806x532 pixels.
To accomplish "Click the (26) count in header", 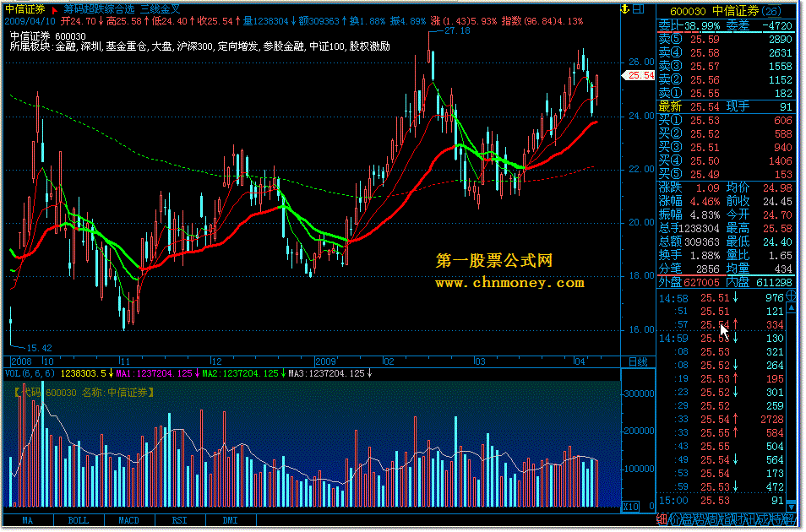I will coord(771,11).
